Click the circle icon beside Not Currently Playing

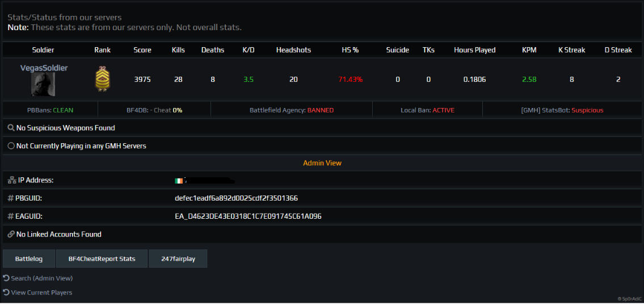pyautogui.click(x=11, y=145)
